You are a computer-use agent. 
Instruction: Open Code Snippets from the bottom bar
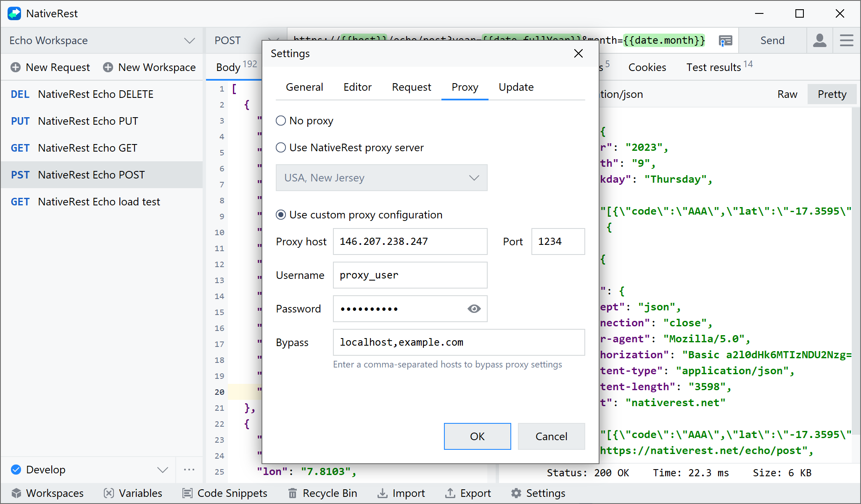tap(225, 493)
